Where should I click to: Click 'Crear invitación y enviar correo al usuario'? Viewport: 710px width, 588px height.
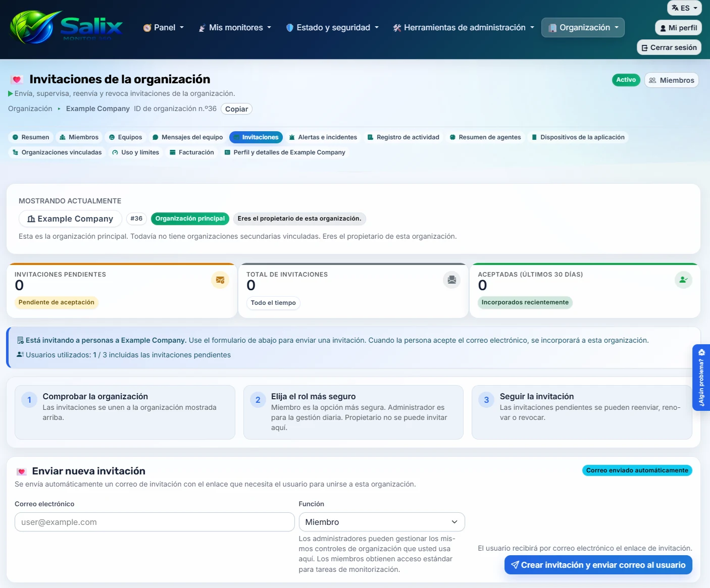point(598,565)
